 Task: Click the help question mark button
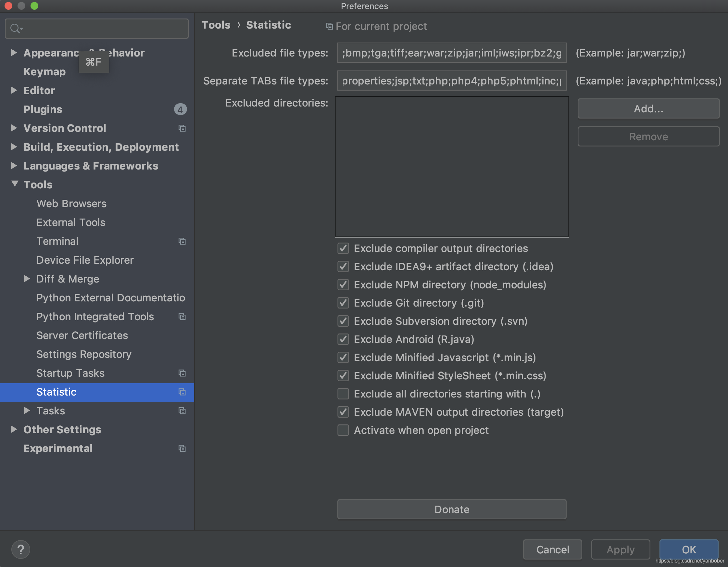click(21, 549)
